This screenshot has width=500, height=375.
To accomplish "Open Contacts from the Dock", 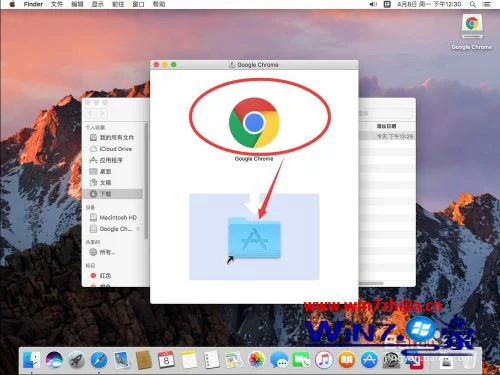I will [144, 360].
